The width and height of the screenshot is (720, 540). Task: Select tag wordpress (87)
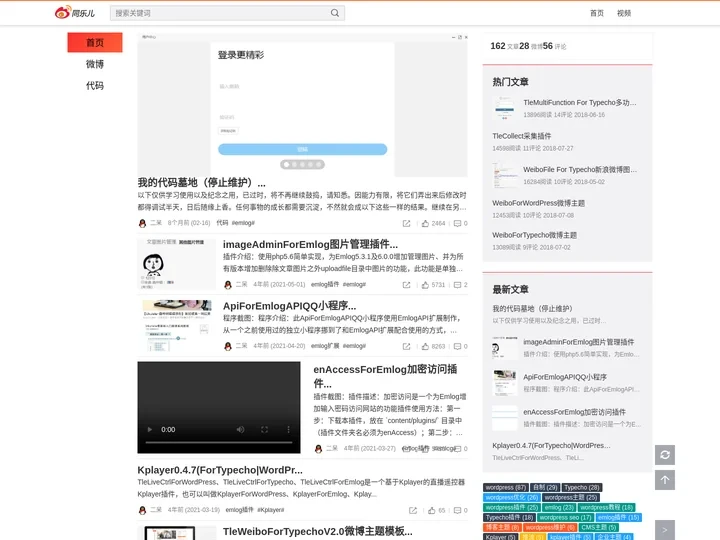506,488
